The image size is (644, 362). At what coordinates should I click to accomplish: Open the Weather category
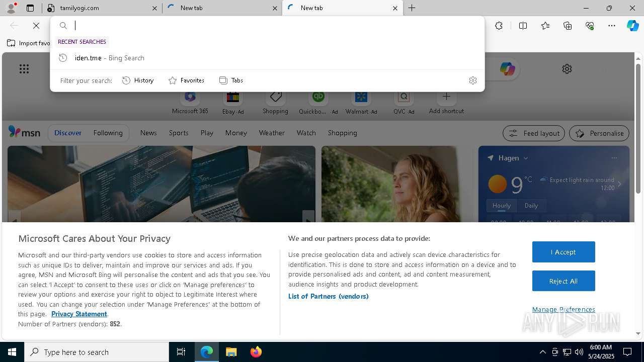point(272,133)
